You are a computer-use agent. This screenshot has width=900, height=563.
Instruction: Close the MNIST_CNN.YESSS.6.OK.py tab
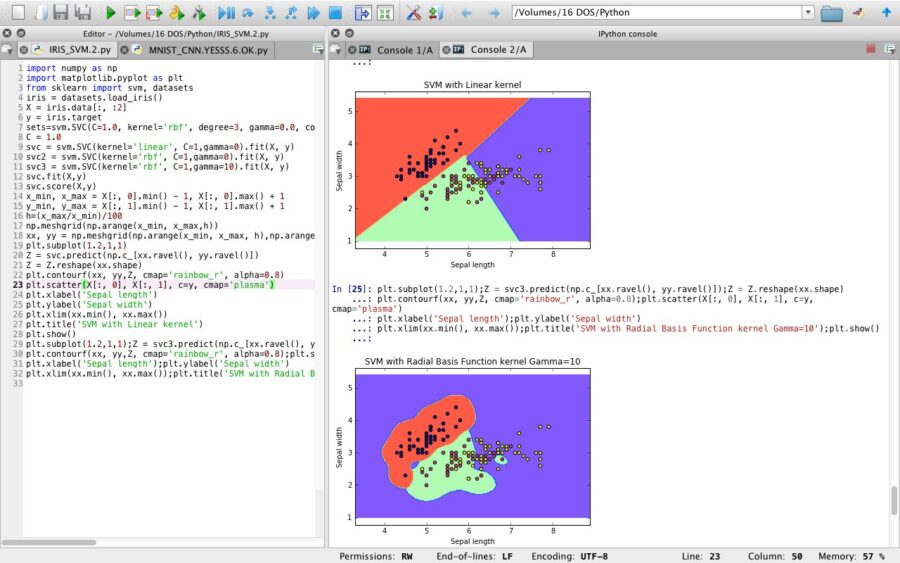124,50
